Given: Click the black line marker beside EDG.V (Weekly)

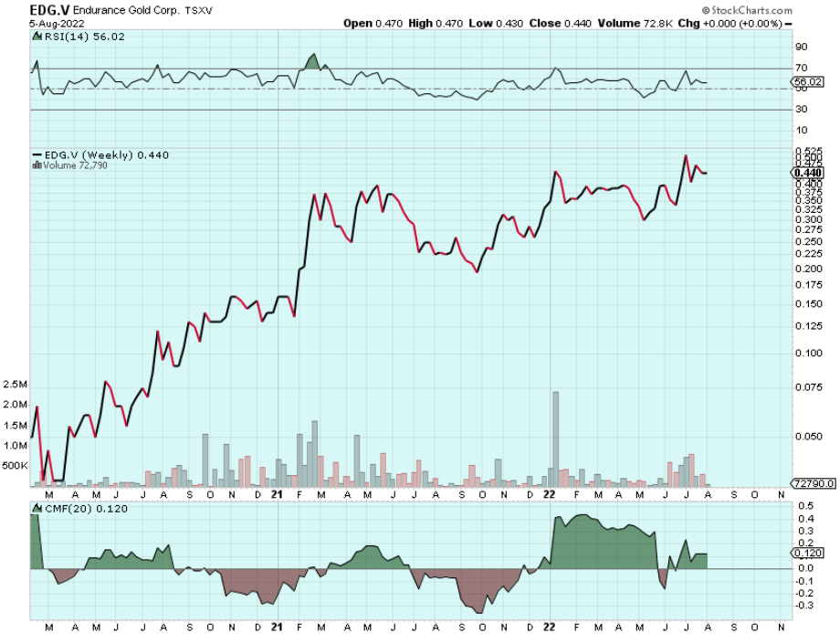Looking at the screenshot, I should (37, 155).
